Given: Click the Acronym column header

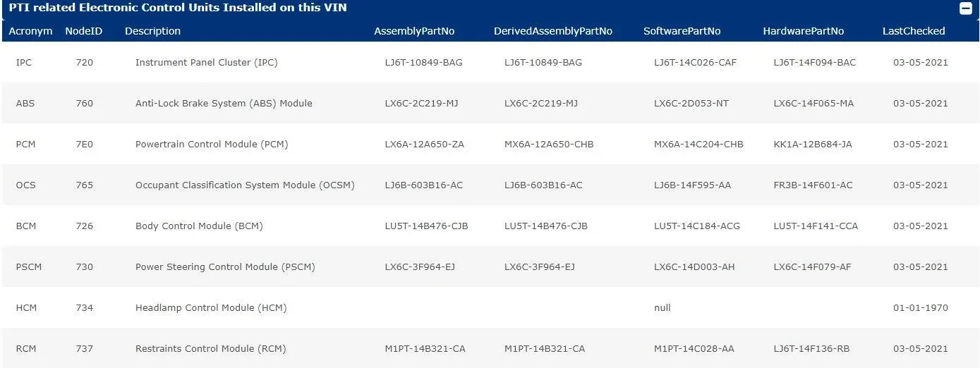Looking at the screenshot, I should pos(30,31).
